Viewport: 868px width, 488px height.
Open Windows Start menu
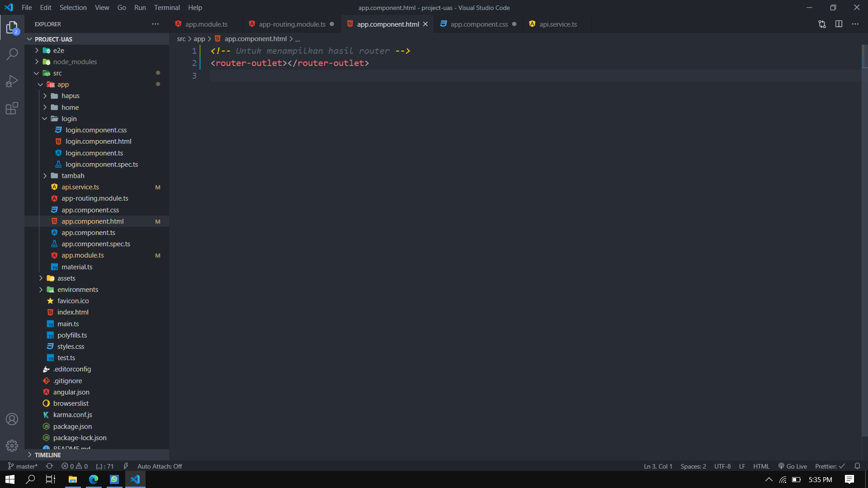(10, 479)
